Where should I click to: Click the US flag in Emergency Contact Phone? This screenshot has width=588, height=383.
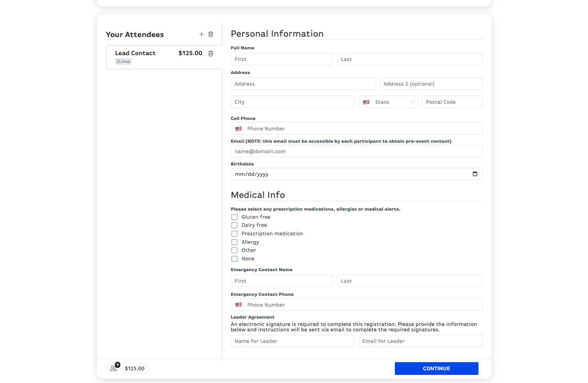(239, 305)
